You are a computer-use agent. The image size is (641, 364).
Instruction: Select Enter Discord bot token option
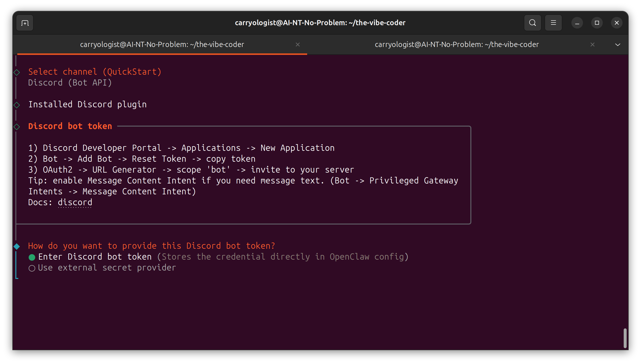coord(219,257)
